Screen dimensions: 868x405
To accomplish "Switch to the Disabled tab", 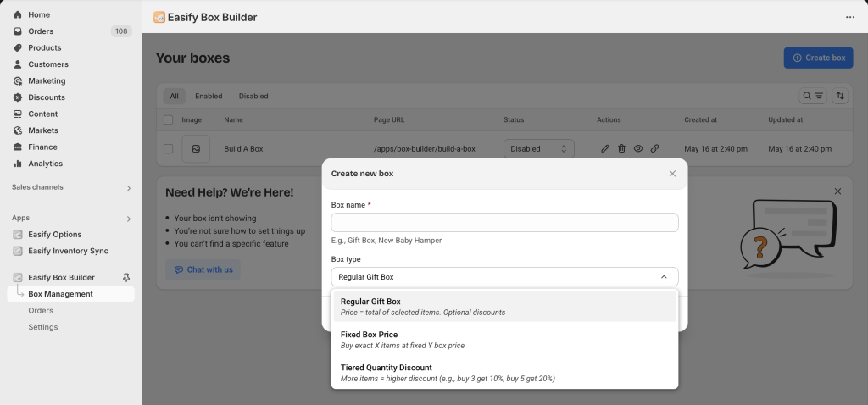I will coord(253,97).
